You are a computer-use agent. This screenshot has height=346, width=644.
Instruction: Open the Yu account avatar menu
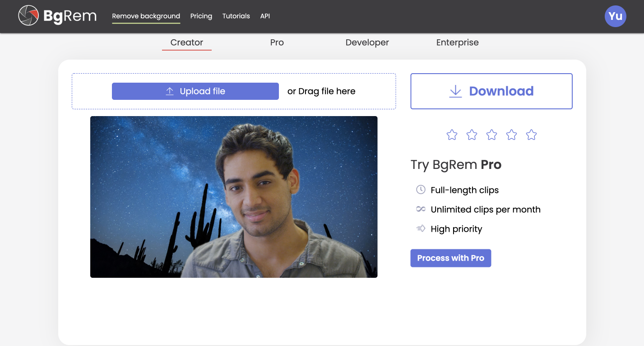(615, 16)
